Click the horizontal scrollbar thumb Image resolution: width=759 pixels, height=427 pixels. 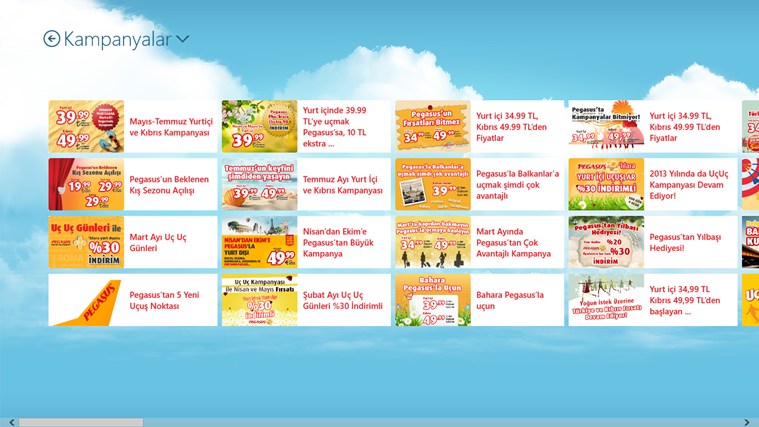pos(81,423)
